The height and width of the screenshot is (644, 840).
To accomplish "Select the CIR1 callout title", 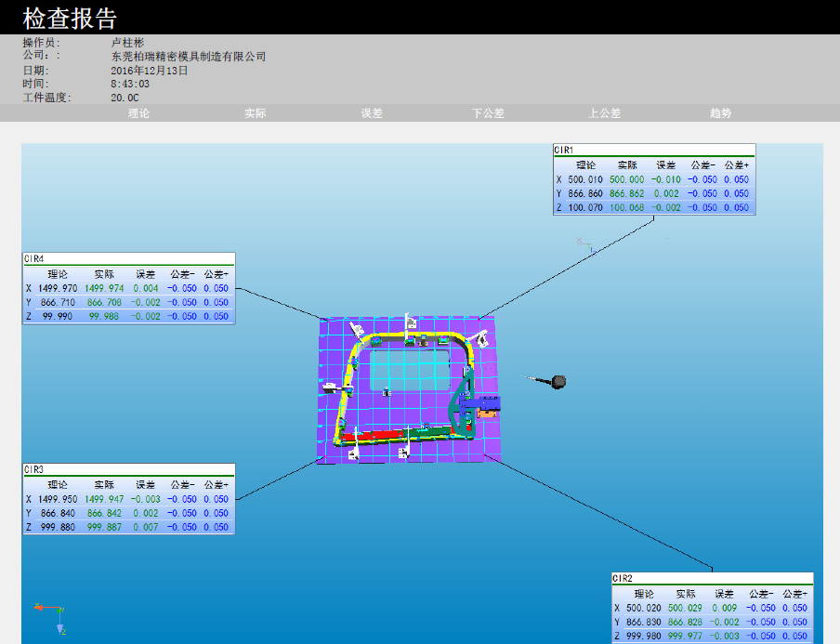I will coord(565,150).
